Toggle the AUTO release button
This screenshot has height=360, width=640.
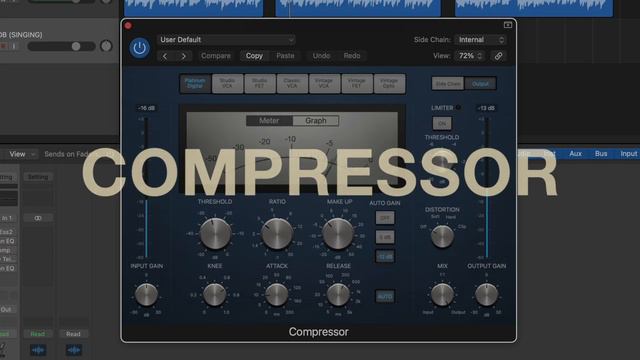(x=385, y=296)
